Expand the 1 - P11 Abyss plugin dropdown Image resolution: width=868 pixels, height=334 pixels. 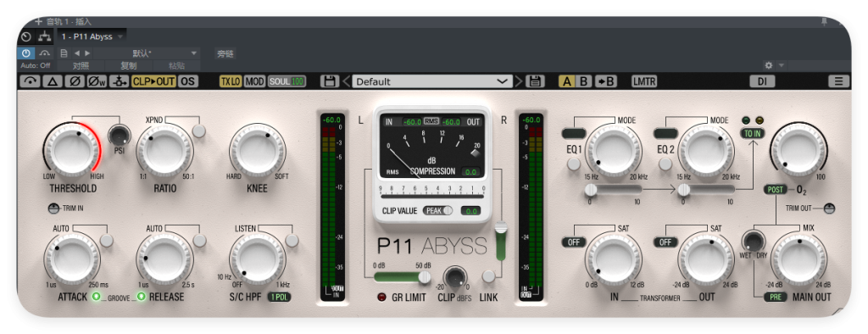(92, 36)
